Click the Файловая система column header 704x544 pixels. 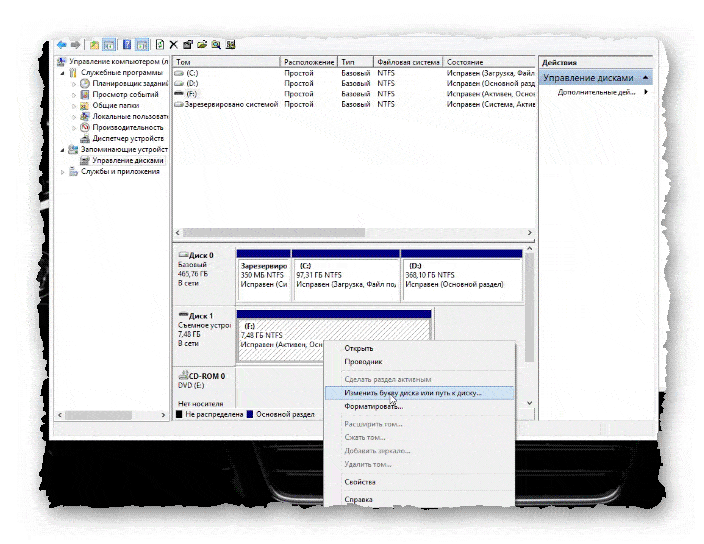pos(408,62)
